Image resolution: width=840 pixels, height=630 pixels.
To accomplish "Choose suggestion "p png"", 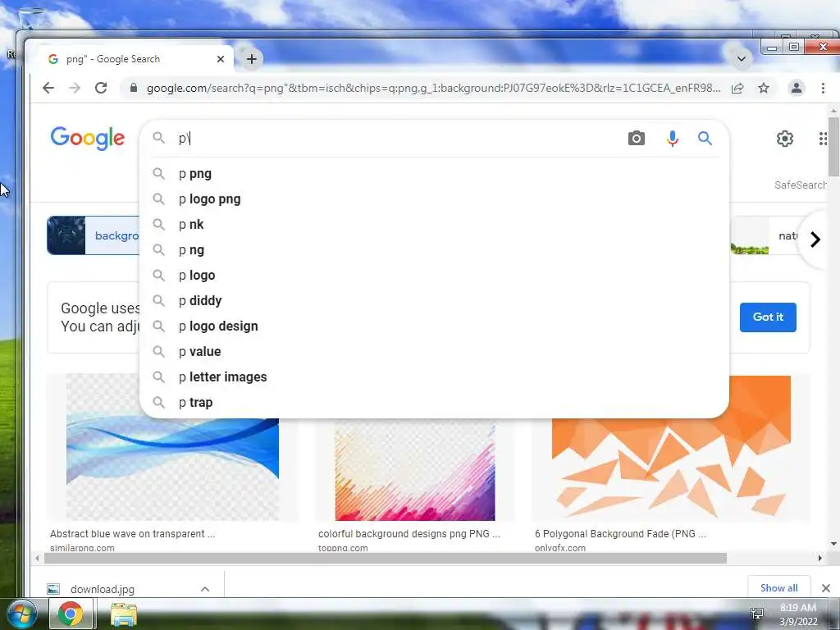I will click(x=434, y=174).
